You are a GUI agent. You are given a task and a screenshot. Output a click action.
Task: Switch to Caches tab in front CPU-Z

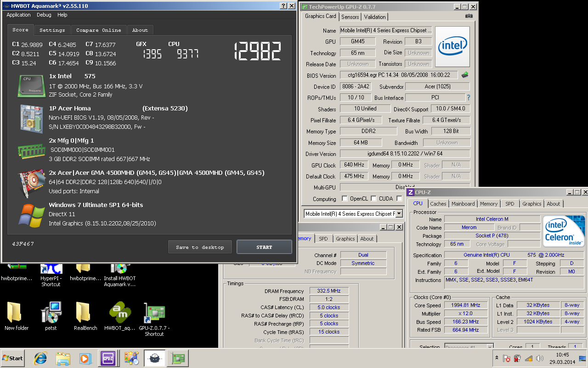(438, 204)
